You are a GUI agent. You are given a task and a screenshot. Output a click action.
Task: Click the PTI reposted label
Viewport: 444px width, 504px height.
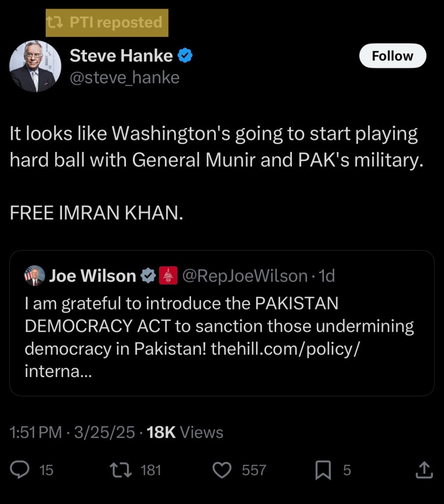click(x=116, y=23)
